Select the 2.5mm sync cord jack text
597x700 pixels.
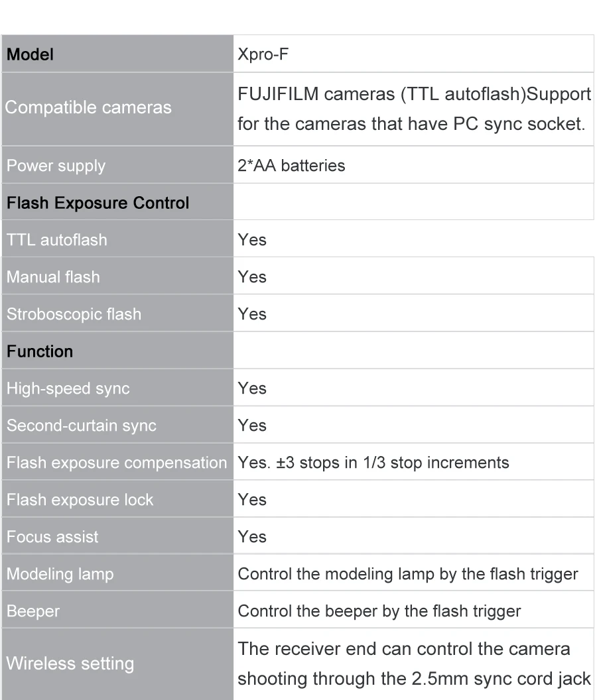(501, 679)
